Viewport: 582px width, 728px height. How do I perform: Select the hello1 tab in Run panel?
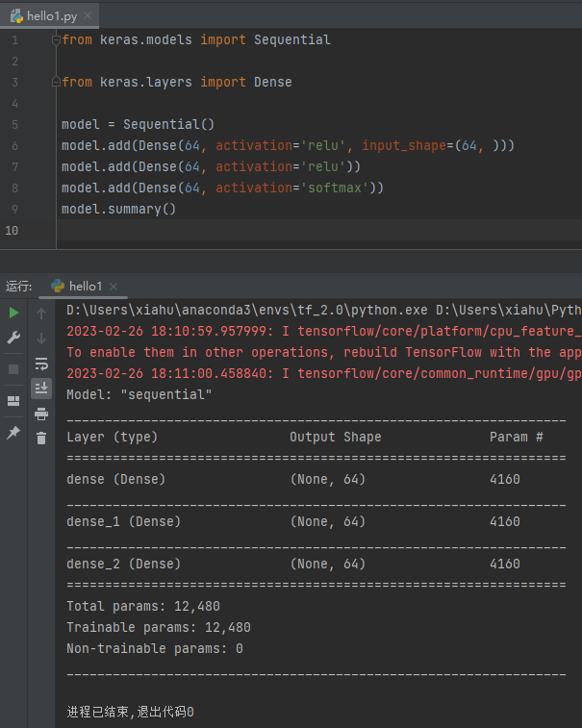click(x=84, y=287)
